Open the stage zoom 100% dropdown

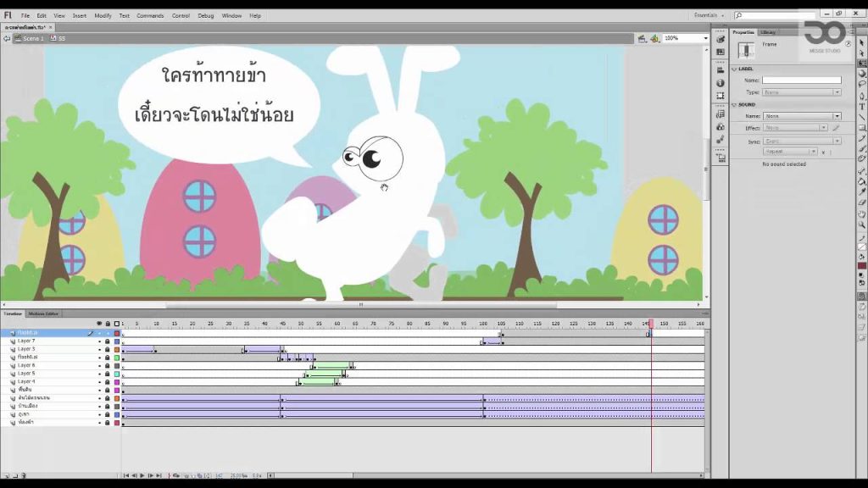[706, 38]
